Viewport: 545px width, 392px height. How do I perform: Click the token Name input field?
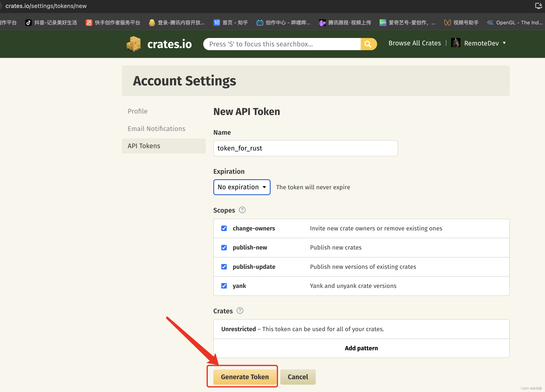coord(305,148)
